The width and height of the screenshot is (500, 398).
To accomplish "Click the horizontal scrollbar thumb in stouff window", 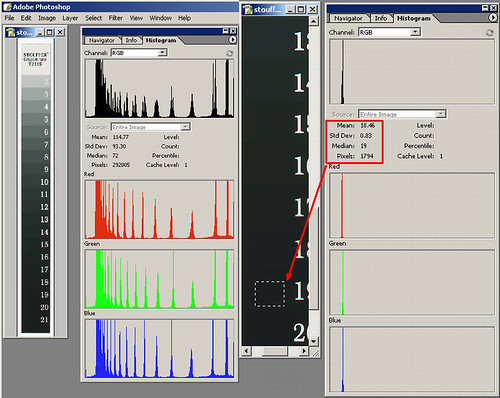I will pos(274,351).
